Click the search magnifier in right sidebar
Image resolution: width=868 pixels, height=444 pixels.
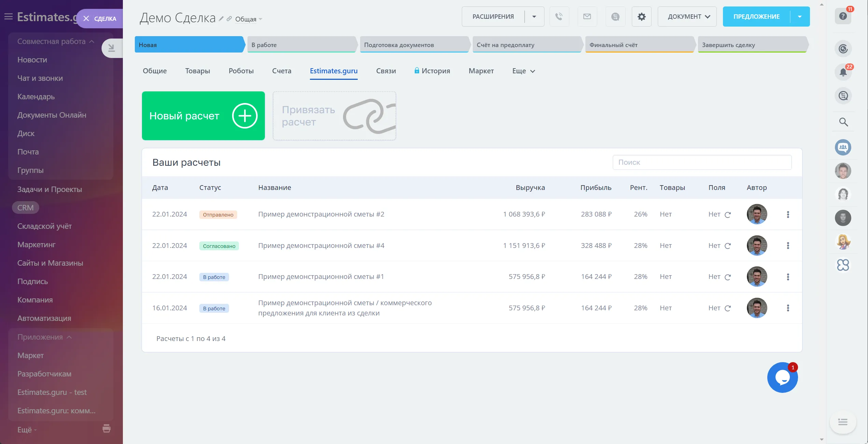pos(843,122)
